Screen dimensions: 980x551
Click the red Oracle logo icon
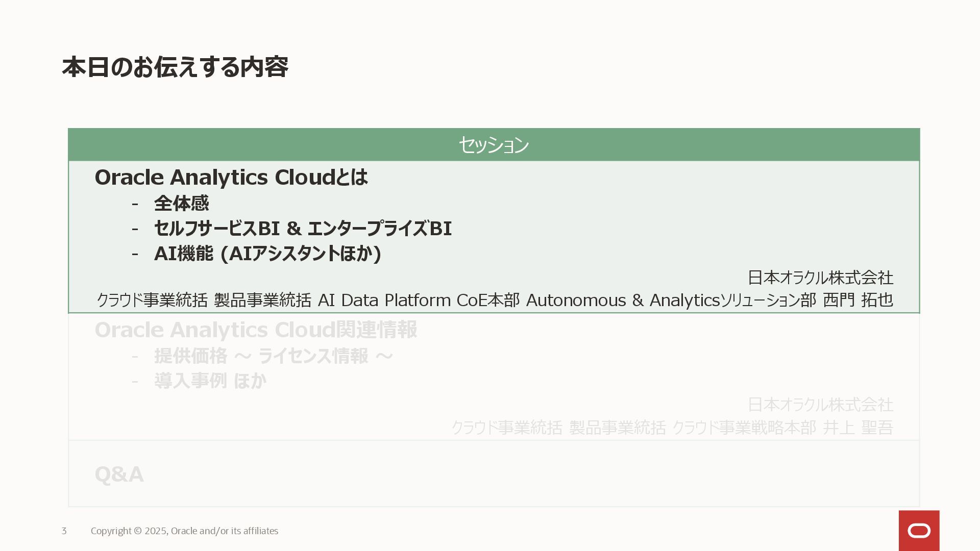coord(919,531)
